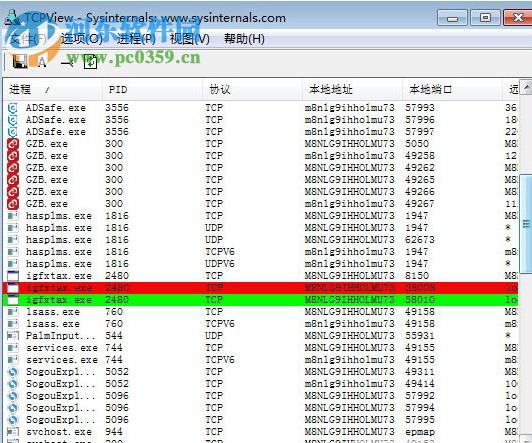
Task: Select PalmInput UDP row port 55931
Action: pos(261,336)
